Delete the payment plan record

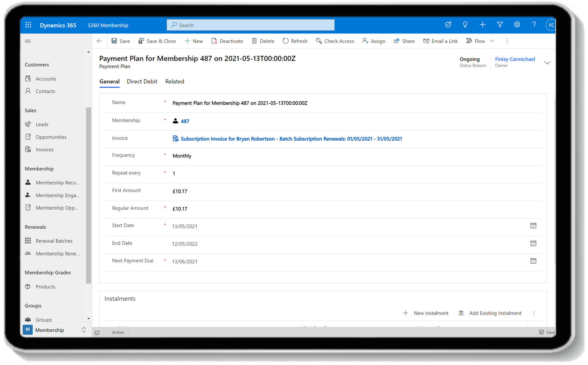263,41
